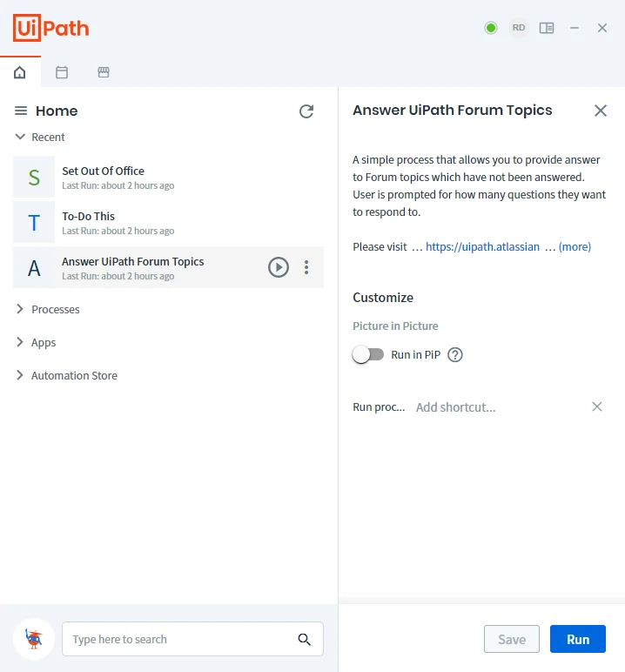This screenshot has height=672, width=625.
Task: Check the green connection status indicator
Action: 491,28
